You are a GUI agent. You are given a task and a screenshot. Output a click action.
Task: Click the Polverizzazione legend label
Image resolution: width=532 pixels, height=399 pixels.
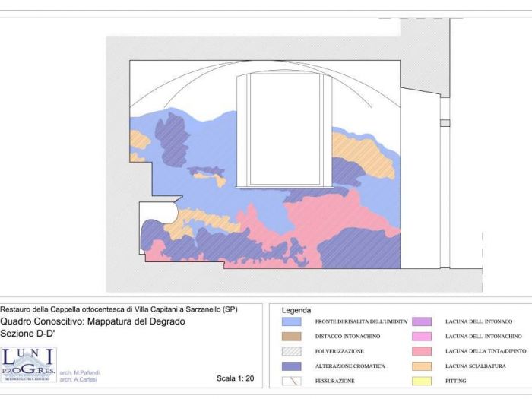(339, 351)
